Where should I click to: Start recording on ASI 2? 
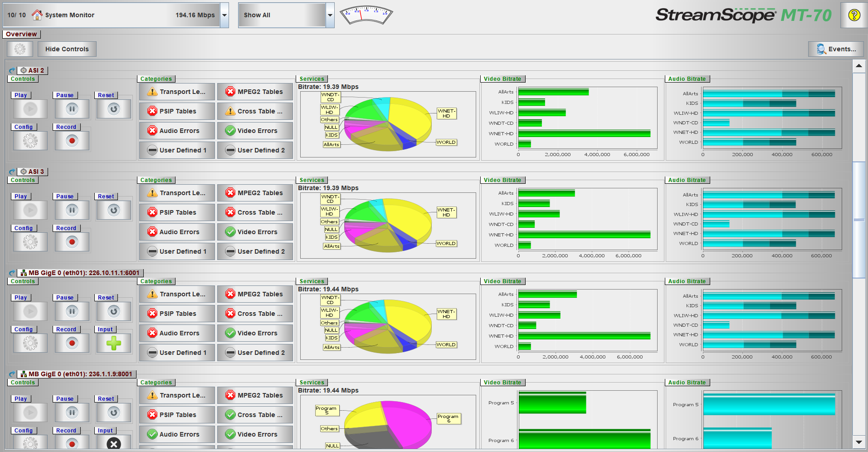pos(72,141)
